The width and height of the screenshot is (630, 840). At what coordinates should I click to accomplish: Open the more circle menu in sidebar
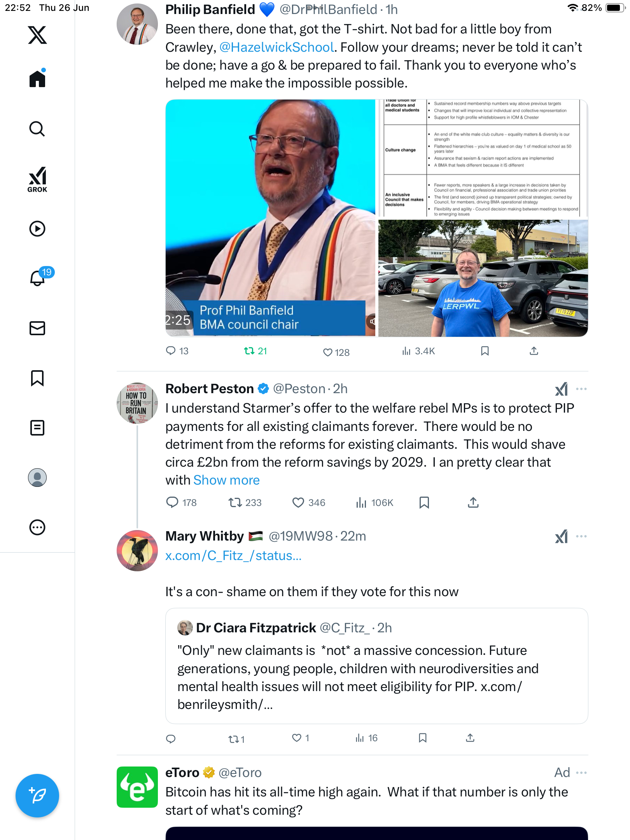click(37, 527)
